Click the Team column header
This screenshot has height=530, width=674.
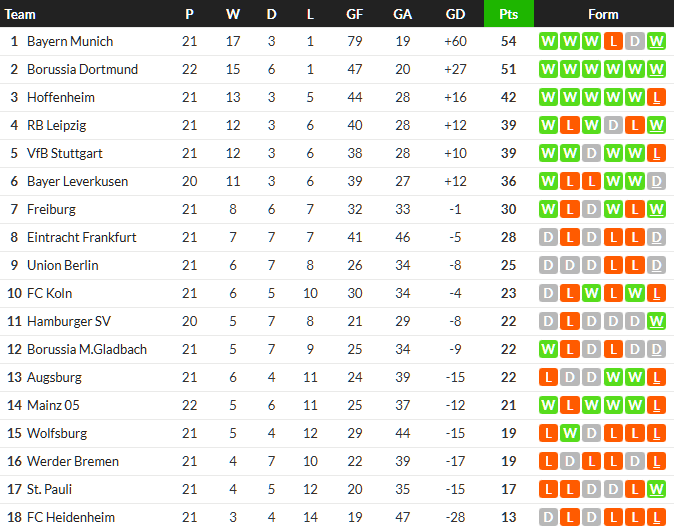[x=20, y=14]
